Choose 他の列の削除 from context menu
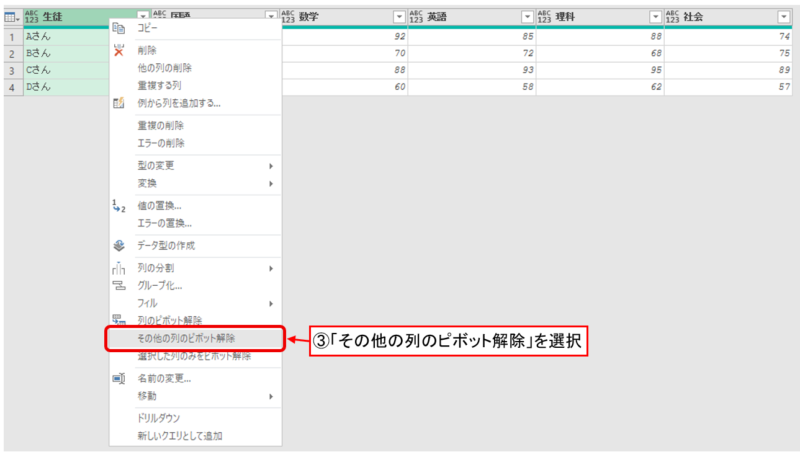 [x=178, y=68]
